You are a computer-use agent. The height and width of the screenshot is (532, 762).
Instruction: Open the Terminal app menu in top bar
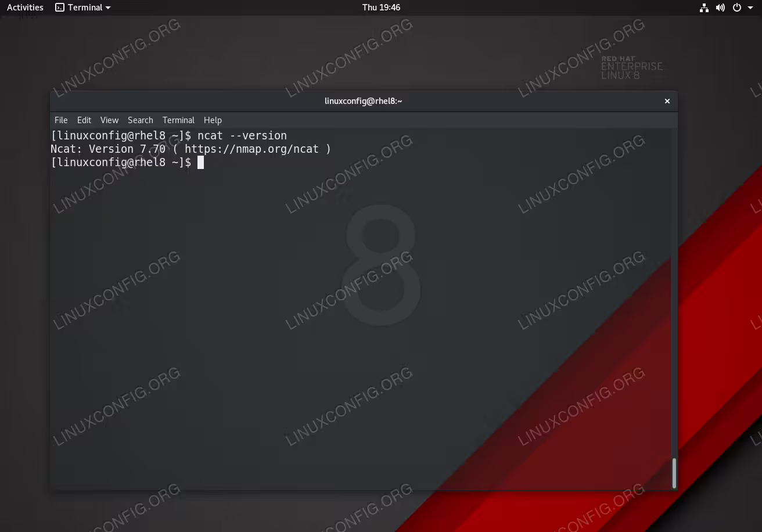83,8
